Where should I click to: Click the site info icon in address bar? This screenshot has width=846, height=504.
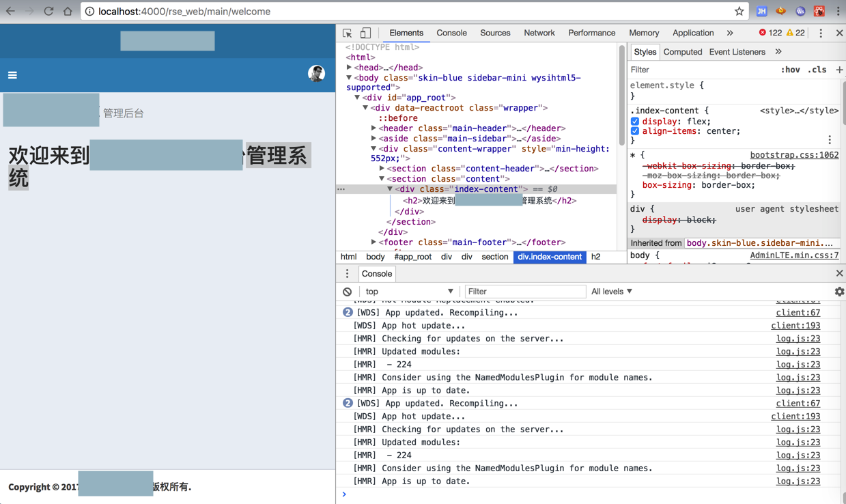[89, 11]
